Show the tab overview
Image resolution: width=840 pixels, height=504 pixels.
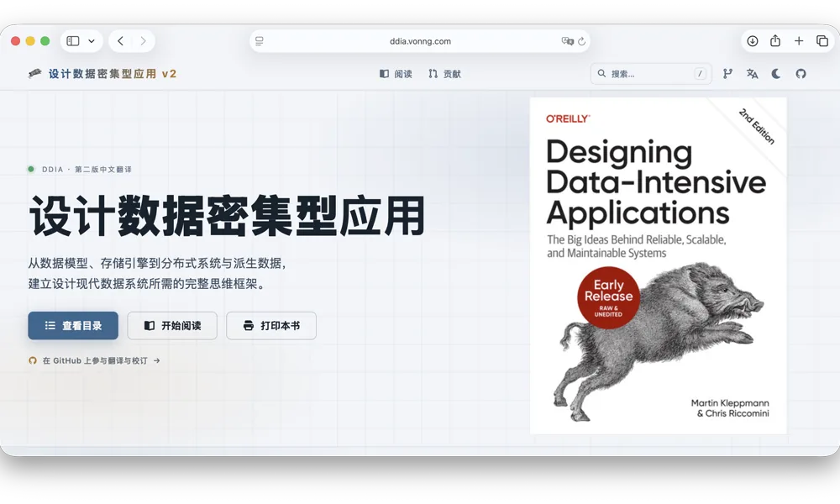(822, 40)
